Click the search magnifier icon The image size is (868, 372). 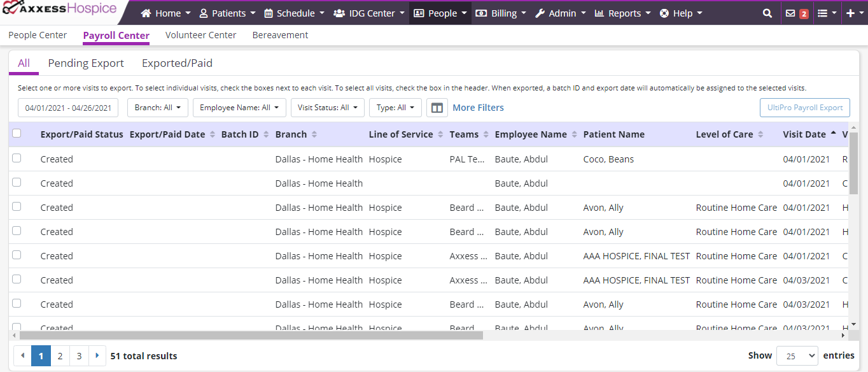[x=767, y=13]
